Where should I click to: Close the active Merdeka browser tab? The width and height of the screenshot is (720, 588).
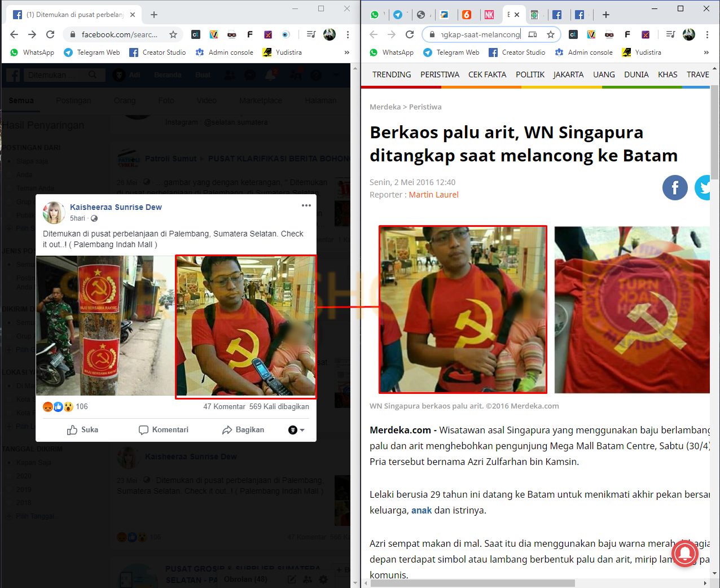pyautogui.click(x=517, y=15)
